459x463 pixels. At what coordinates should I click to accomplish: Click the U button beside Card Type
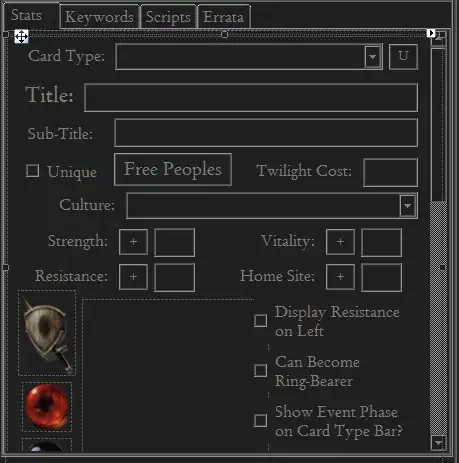pyautogui.click(x=403, y=56)
